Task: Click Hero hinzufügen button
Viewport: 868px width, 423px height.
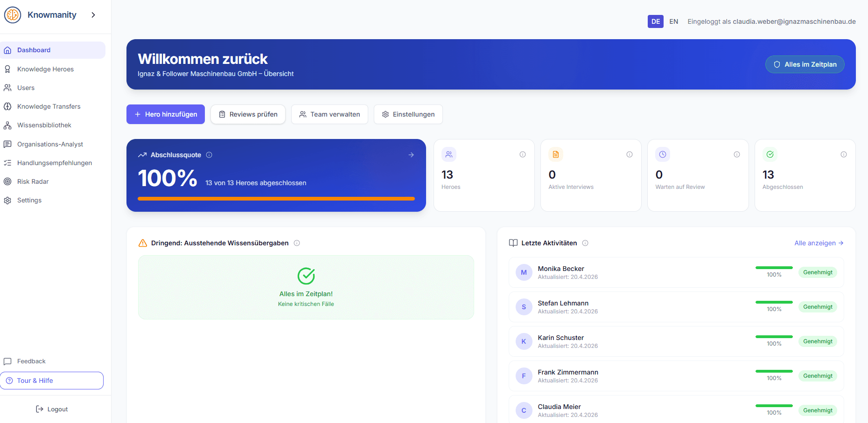Action: tap(166, 114)
